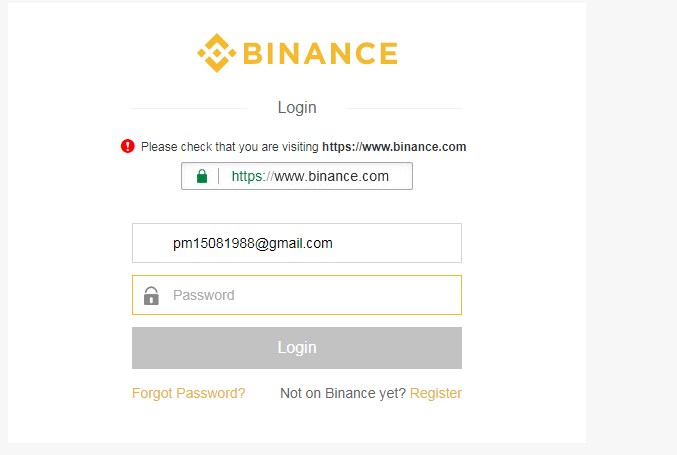Click the Binance diamond logo icon
Image resolution: width=677 pixels, height=455 pixels.
(217, 53)
